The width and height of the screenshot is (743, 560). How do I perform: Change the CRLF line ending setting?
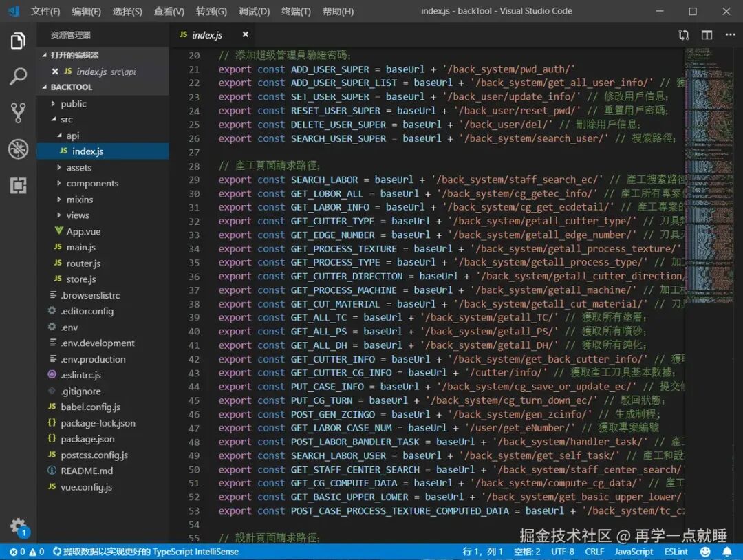point(594,552)
